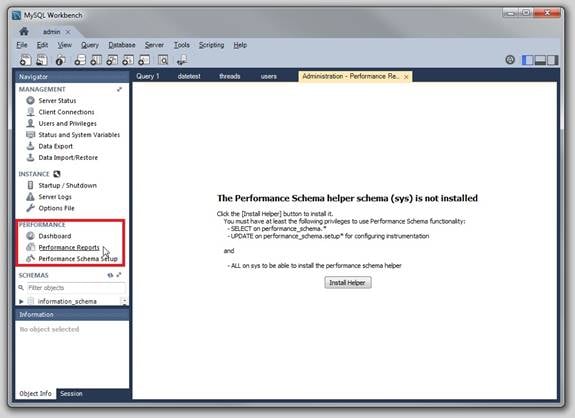Switch to the Object Info tab
The image size is (575, 418).
(36, 393)
